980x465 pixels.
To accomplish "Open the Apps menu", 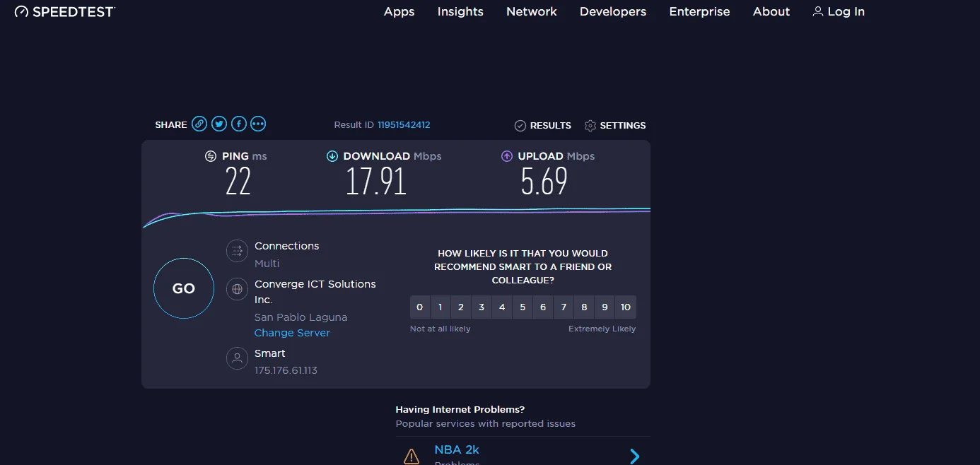I will [399, 11].
